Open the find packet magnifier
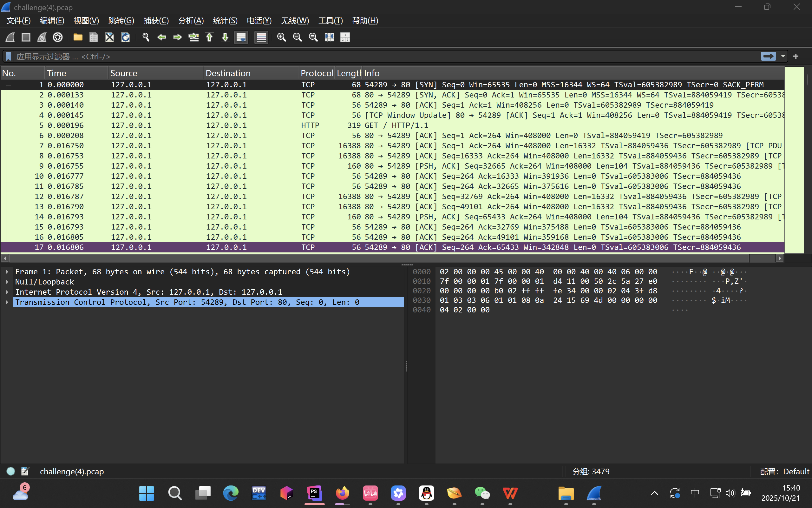 (x=146, y=37)
